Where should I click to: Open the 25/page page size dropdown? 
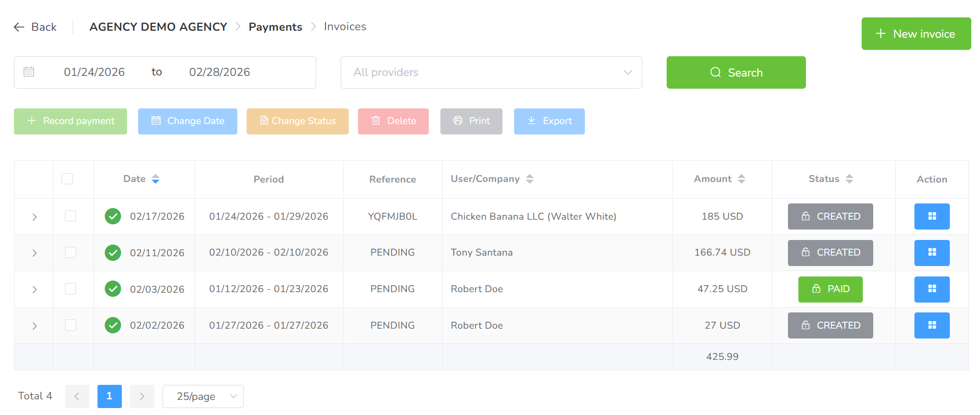(x=202, y=396)
